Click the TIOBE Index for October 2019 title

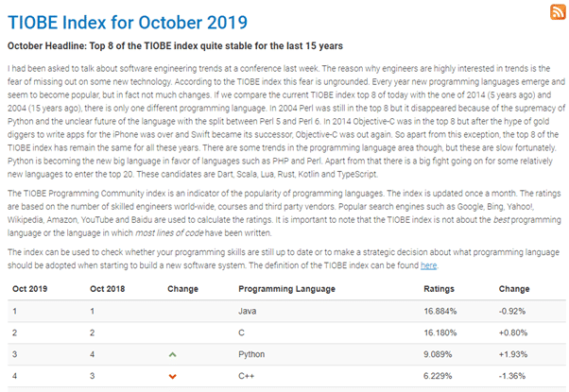pos(128,23)
